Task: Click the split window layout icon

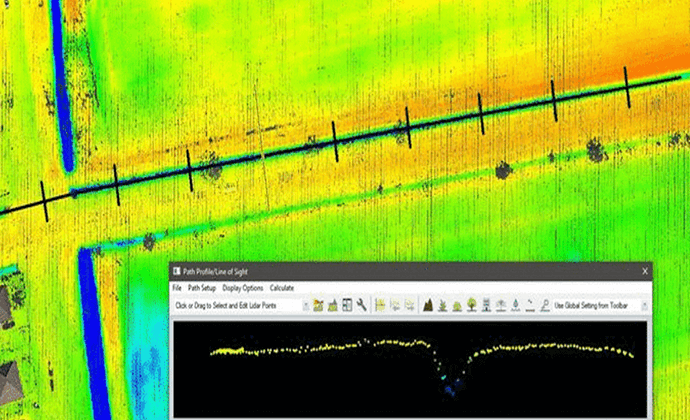Action: tap(347, 305)
